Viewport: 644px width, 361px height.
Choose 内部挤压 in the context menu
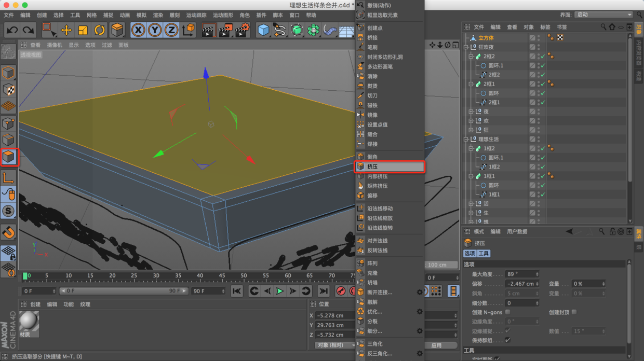[390, 176]
